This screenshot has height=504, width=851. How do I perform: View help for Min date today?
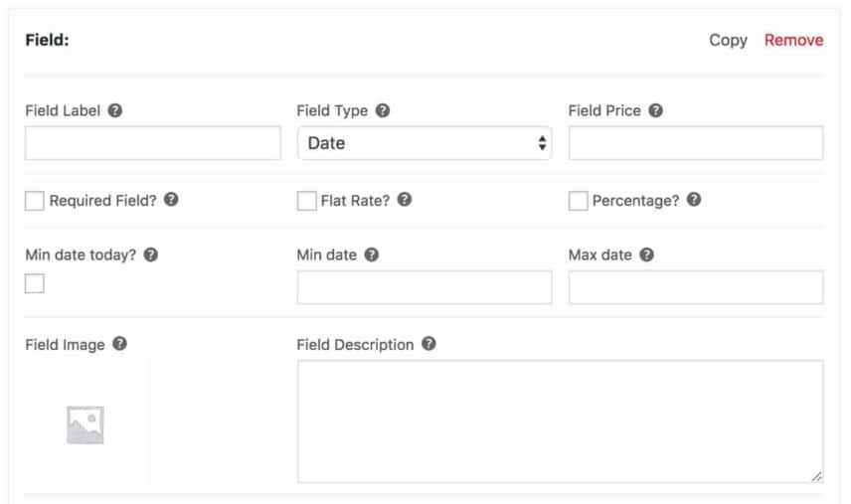151,255
